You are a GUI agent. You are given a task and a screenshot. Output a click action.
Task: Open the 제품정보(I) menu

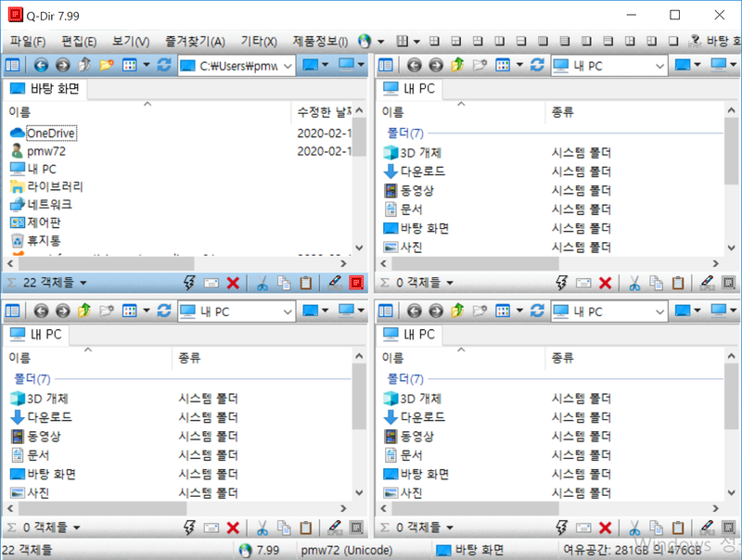320,42
